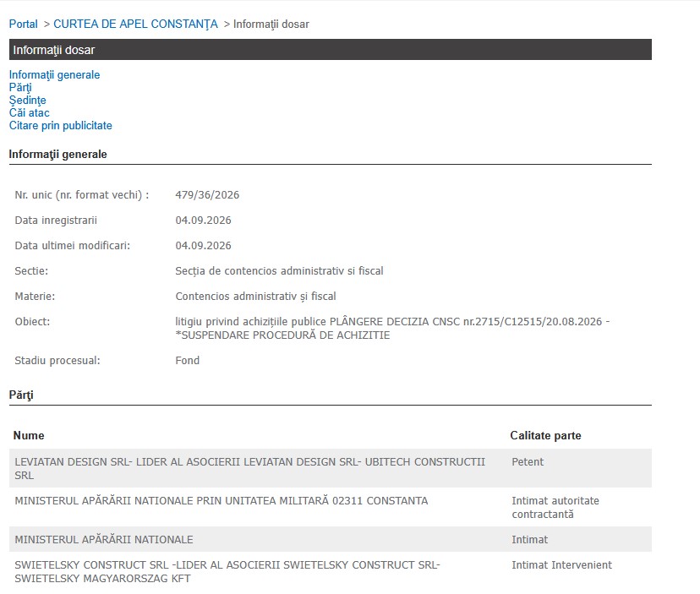Click the Calitate parte column header

click(545, 435)
